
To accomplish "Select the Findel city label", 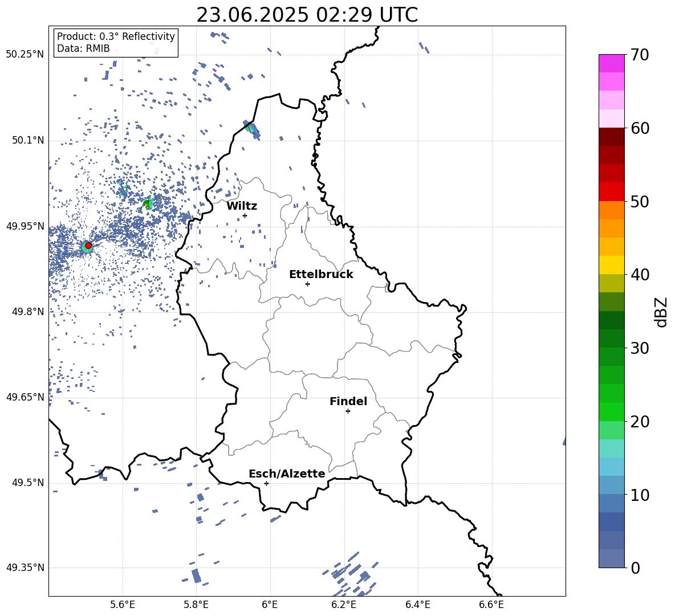I will 348,401.
